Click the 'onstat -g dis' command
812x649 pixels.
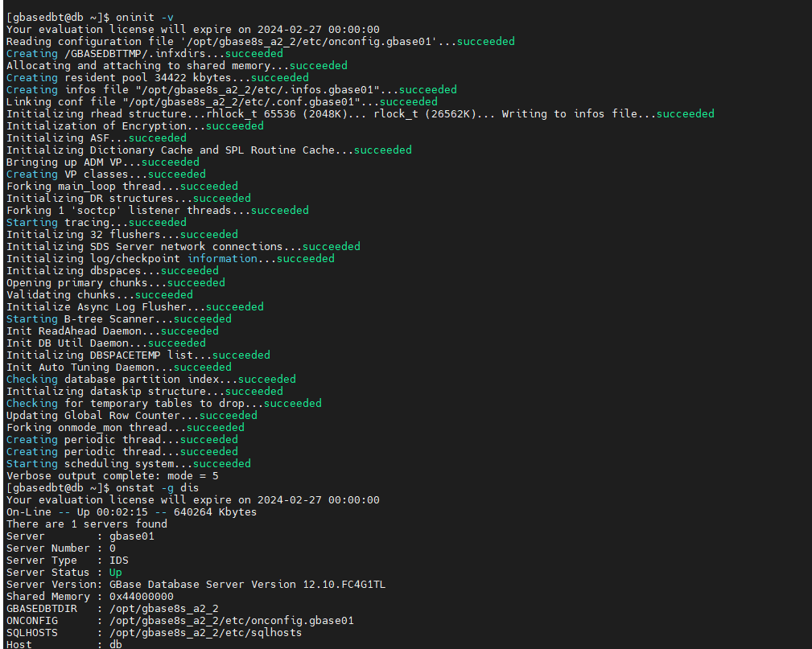pyautogui.click(x=158, y=488)
